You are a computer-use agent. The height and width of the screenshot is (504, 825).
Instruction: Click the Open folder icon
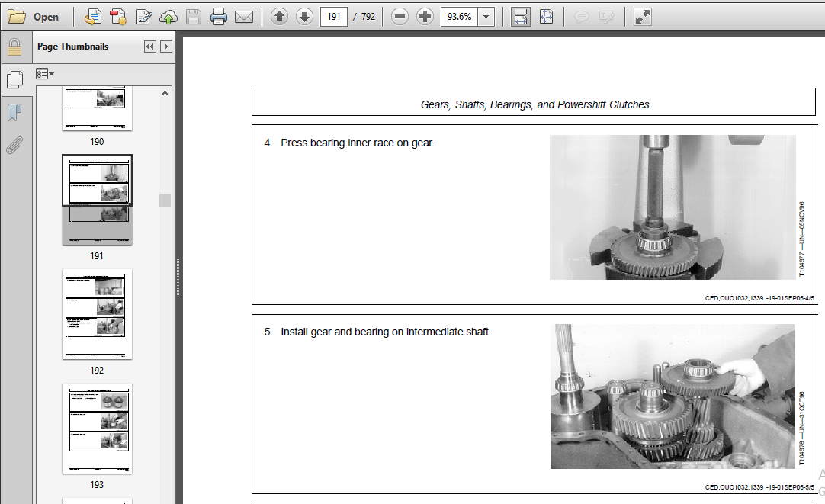tap(16, 17)
